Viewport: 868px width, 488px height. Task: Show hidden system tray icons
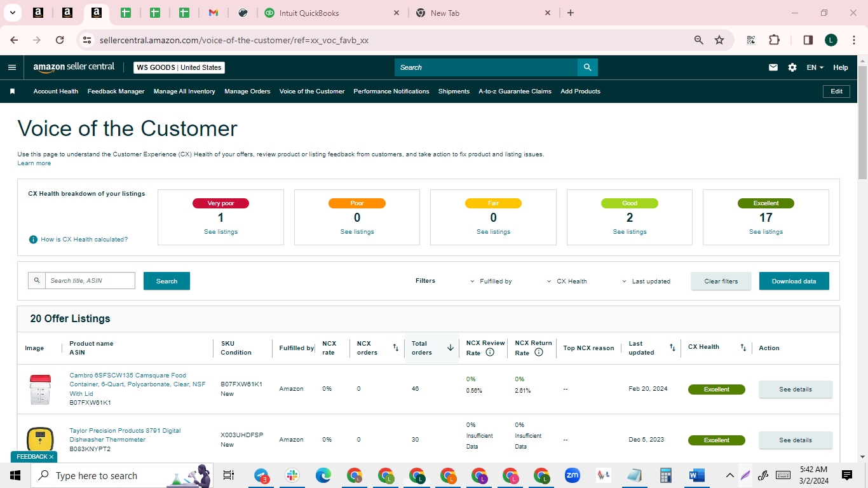click(729, 475)
